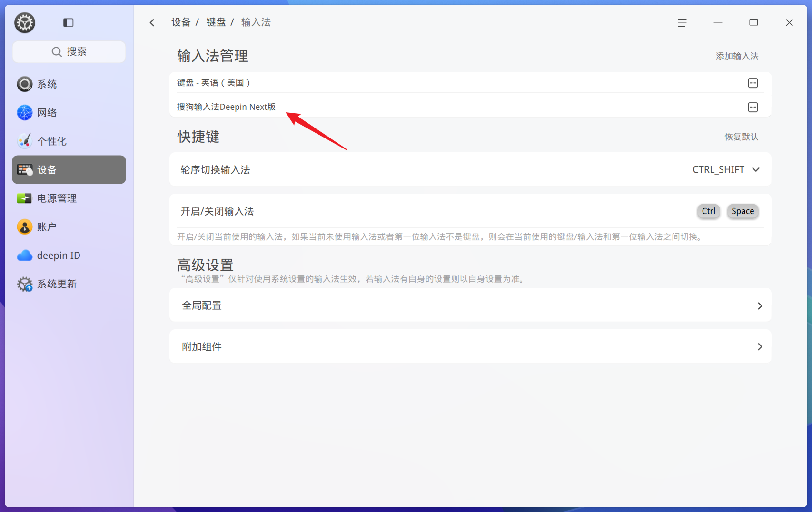This screenshot has width=812, height=512.
Task: Open 系统 settings in sidebar
Action: coord(69,84)
